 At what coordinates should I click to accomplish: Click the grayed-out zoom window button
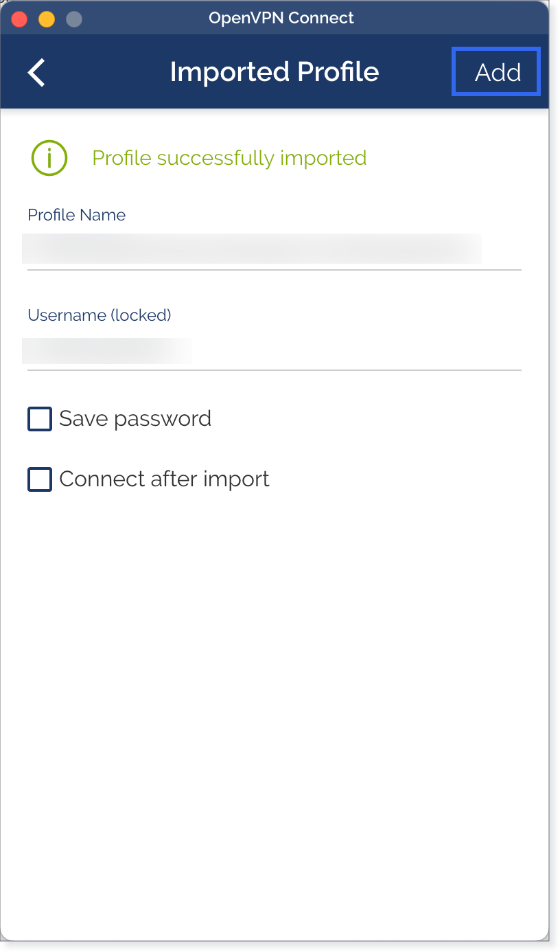(74, 19)
